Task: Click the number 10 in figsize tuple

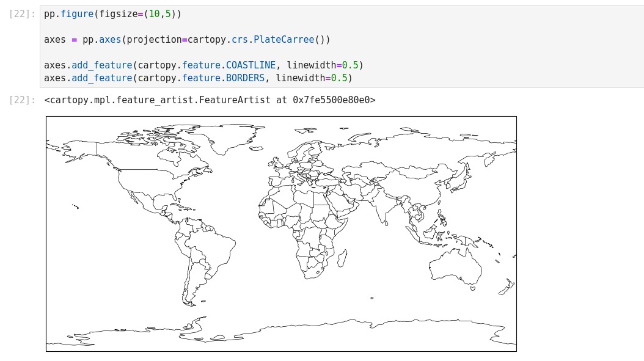Action: (x=154, y=13)
